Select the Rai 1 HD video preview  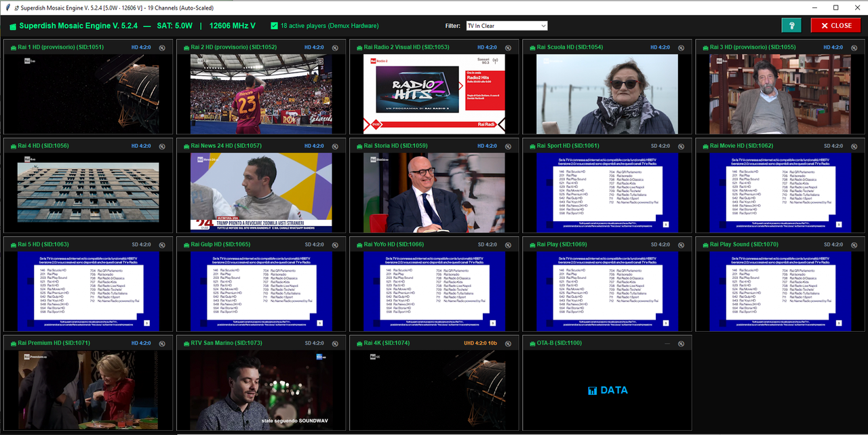pos(87,94)
